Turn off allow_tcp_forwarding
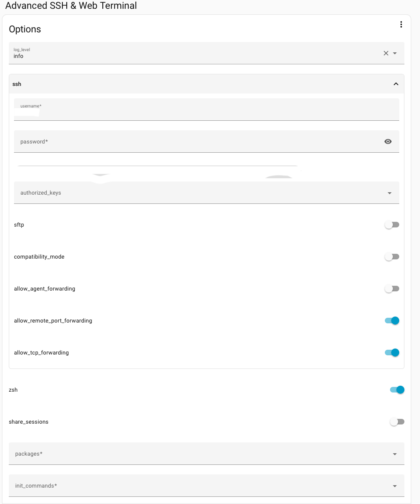 tap(392, 353)
